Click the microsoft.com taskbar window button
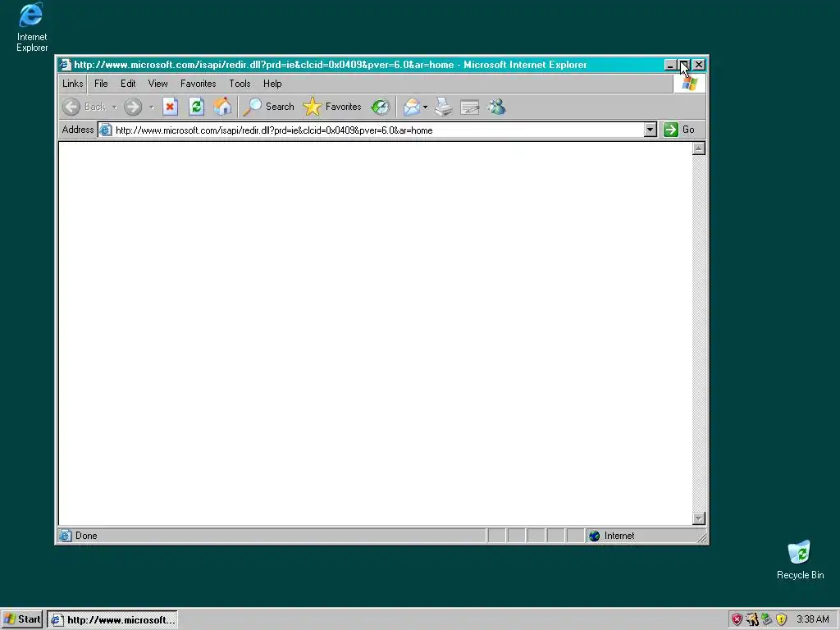840x630 pixels. point(112,620)
